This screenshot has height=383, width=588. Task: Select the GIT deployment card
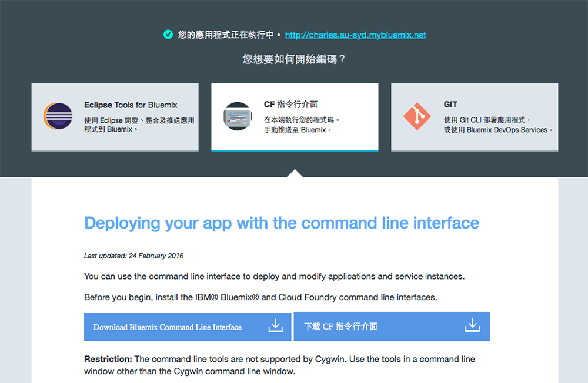click(475, 117)
